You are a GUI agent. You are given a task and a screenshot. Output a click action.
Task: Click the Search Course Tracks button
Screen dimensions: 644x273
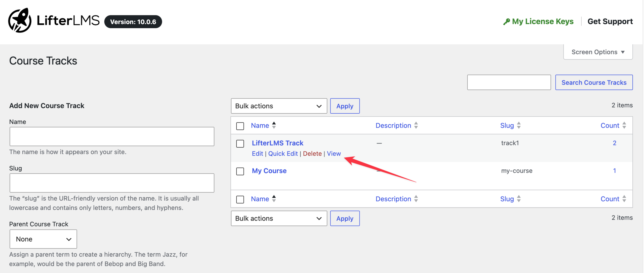[594, 82]
